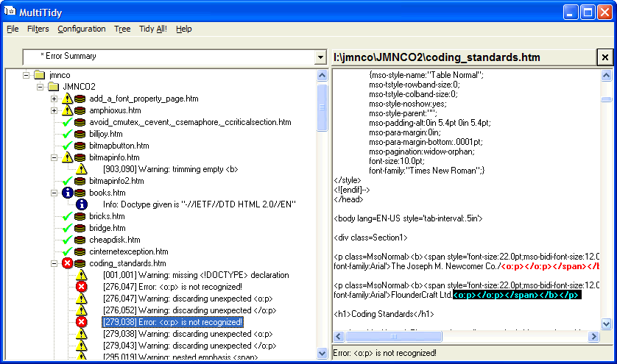Click the tree pane vertical scroll thumb
This screenshot has height=364, width=617.
tap(322, 107)
